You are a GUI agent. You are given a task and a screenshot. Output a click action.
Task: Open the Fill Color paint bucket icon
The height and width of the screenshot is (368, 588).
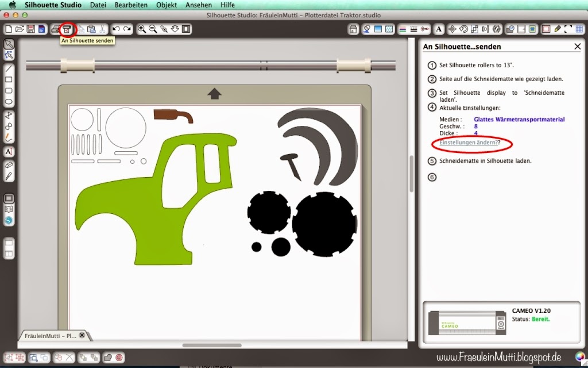click(367, 29)
